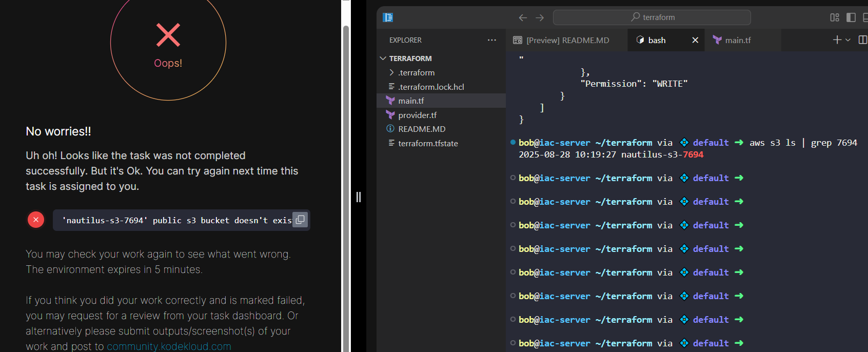The image size is (868, 352).
Task: Open the dropdown arrow next to the plus
Action: [848, 40]
